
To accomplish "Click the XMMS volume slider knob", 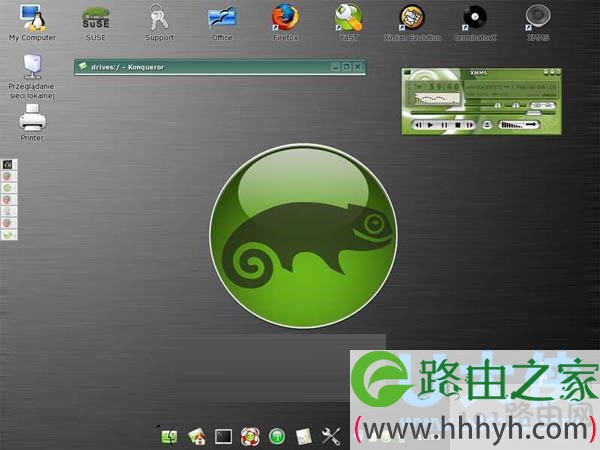I will pyautogui.click(x=497, y=105).
